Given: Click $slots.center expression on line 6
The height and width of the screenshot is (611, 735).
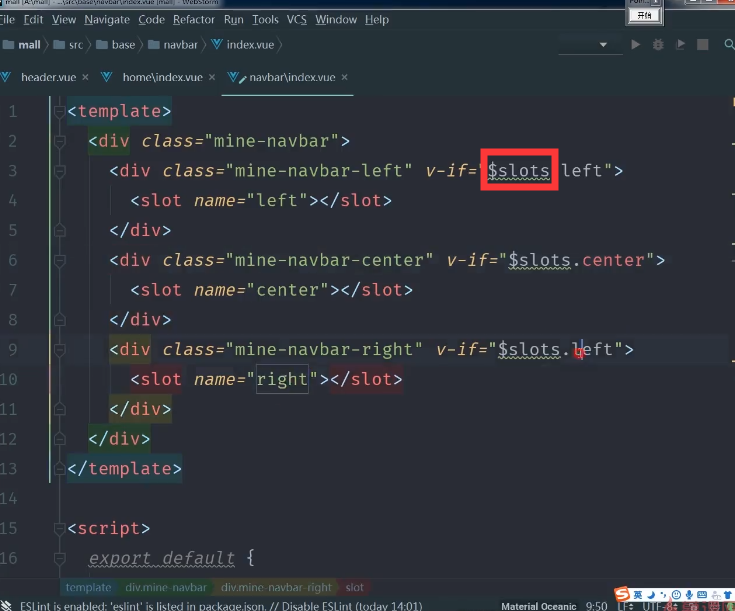Looking at the screenshot, I should pos(577,261).
